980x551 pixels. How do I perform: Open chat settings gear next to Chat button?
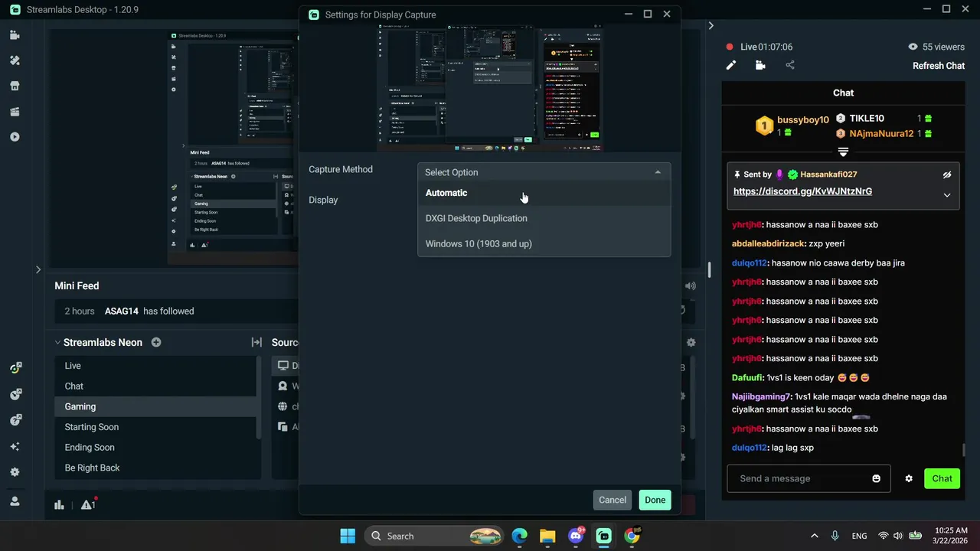[909, 478]
